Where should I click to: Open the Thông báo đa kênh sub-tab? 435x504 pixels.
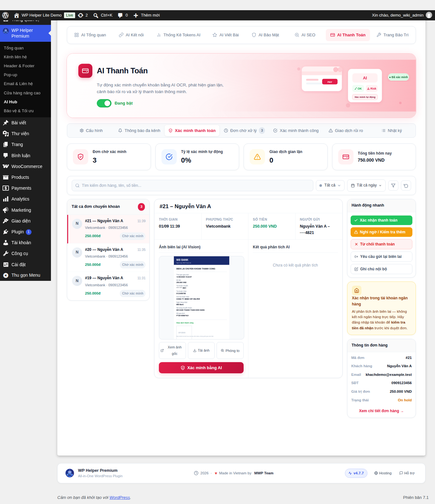[x=139, y=131]
